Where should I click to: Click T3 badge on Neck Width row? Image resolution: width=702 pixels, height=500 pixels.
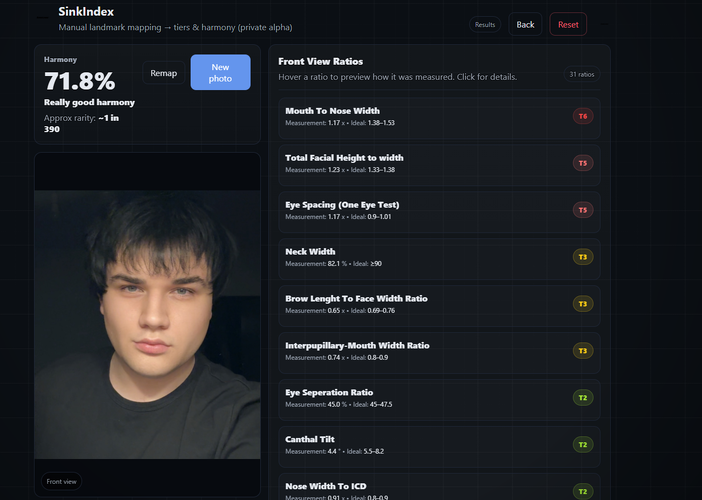[583, 257]
